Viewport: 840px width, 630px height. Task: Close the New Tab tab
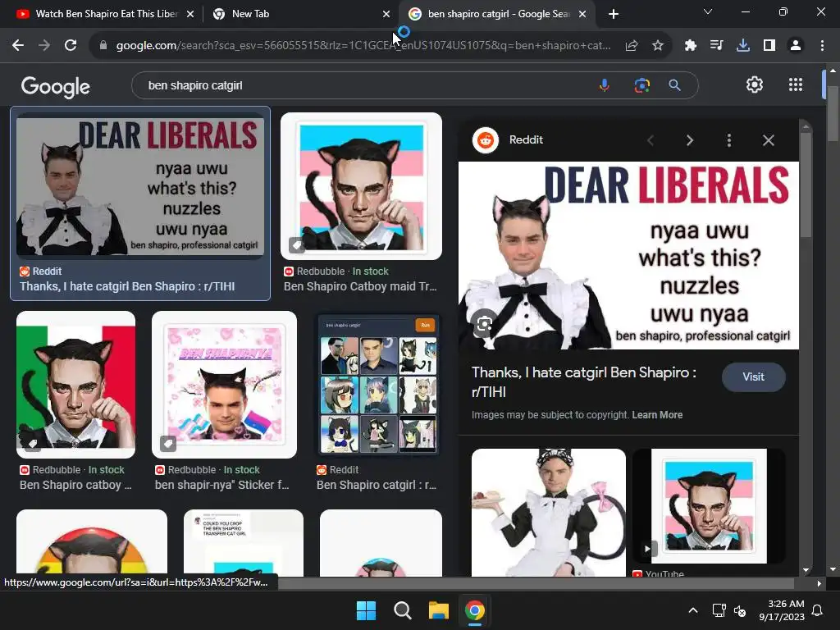click(386, 15)
